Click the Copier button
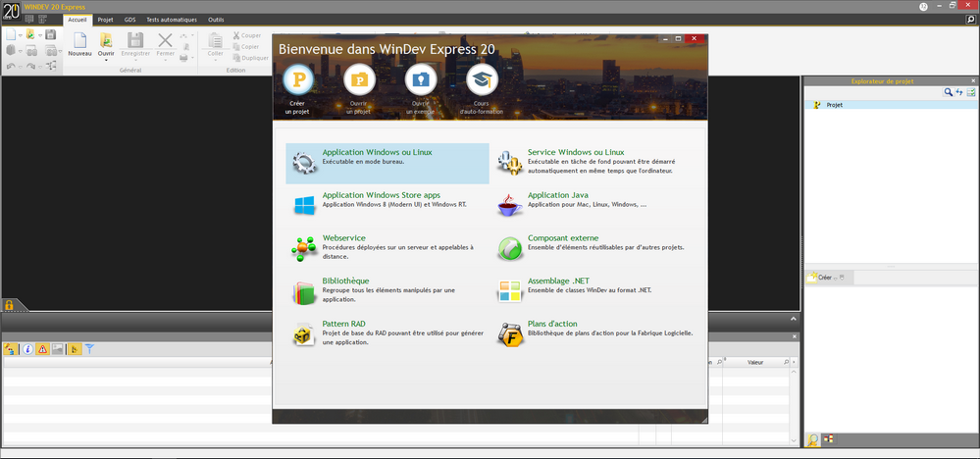 coord(245,47)
